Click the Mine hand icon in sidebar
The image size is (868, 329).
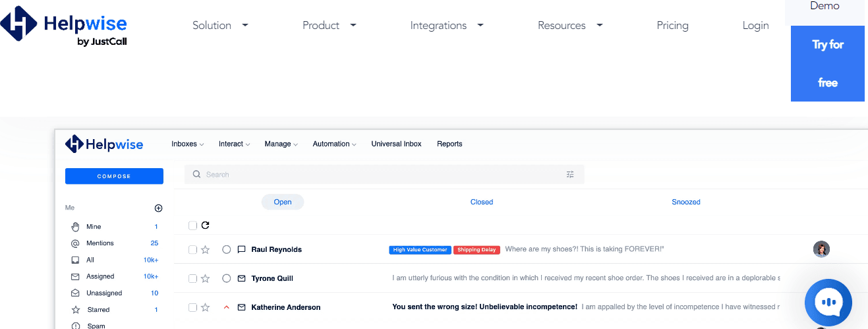pyautogui.click(x=75, y=227)
